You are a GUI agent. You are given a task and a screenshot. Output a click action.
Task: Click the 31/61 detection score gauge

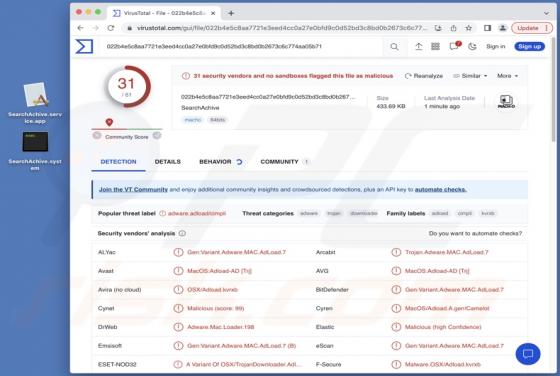pos(127,86)
